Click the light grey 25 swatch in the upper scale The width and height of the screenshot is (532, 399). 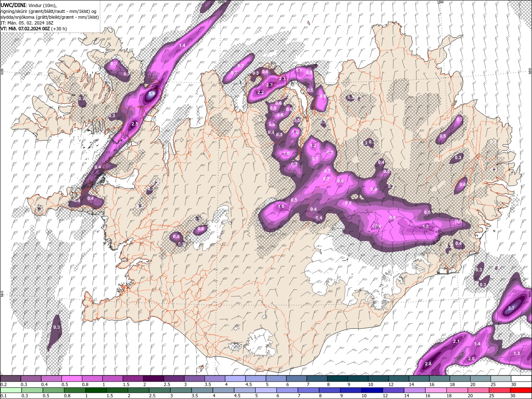501,379
